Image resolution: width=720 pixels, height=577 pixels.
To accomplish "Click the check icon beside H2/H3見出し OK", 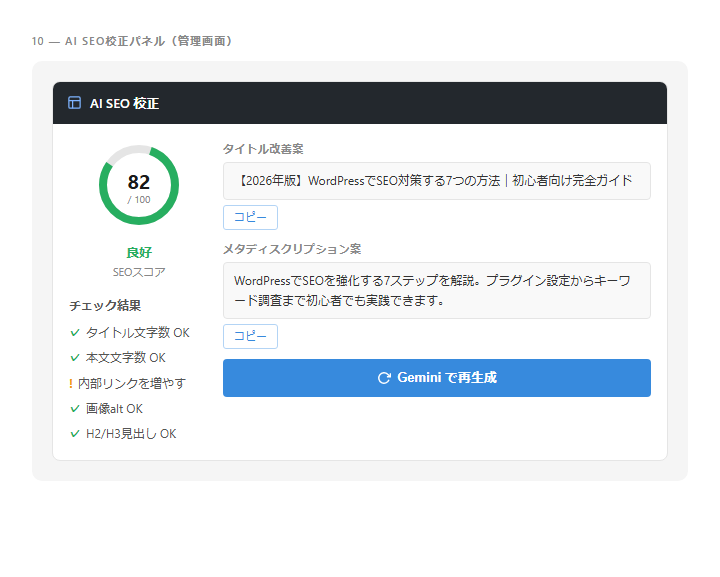I will click(x=75, y=434).
